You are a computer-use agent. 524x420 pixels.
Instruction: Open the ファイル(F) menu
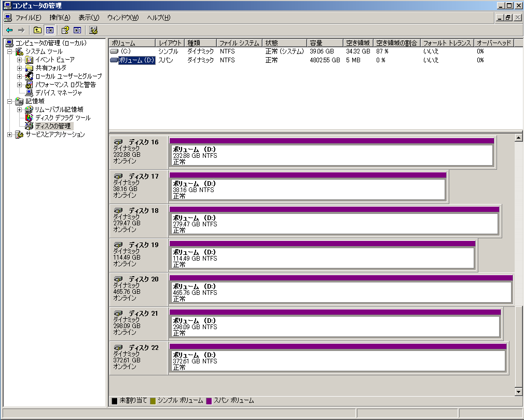click(29, 18)
